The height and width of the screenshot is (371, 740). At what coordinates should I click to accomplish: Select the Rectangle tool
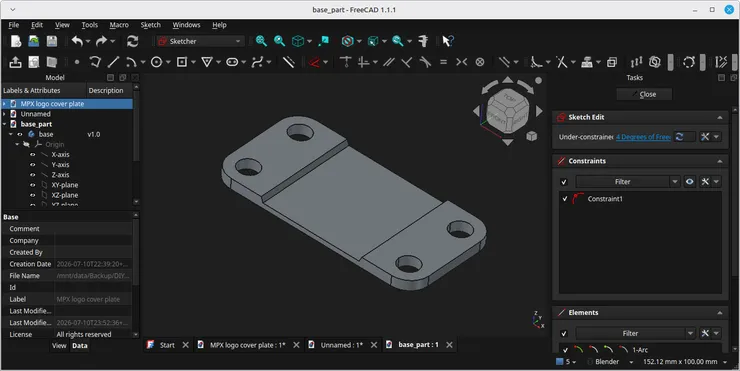182,62
